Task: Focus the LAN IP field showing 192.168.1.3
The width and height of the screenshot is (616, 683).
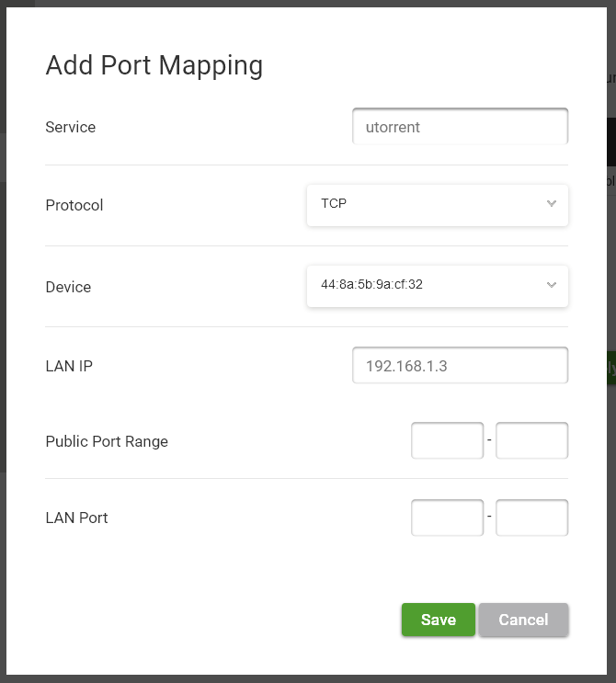Action: pyautogui.click(x=460, y=366)
